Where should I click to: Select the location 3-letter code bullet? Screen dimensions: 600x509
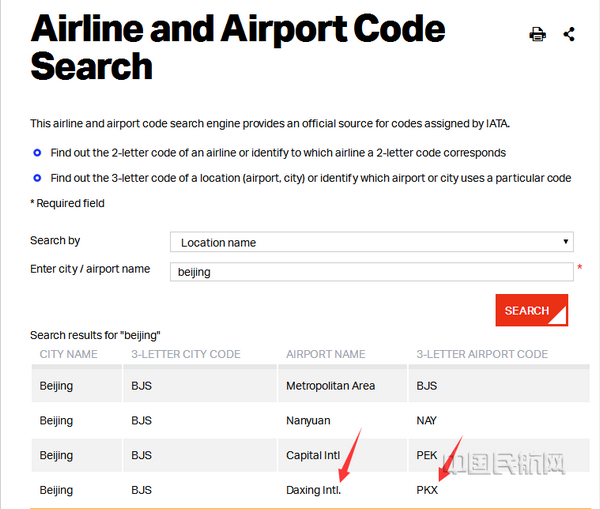tap(37, 178)
